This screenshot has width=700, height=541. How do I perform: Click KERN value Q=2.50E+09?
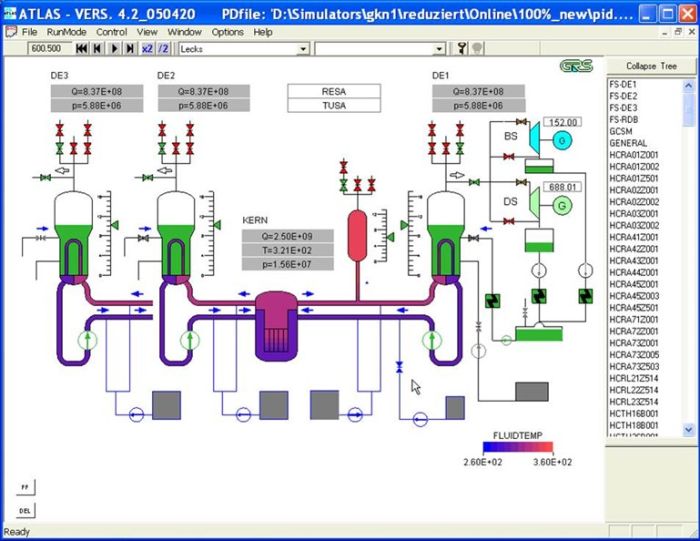288,236
